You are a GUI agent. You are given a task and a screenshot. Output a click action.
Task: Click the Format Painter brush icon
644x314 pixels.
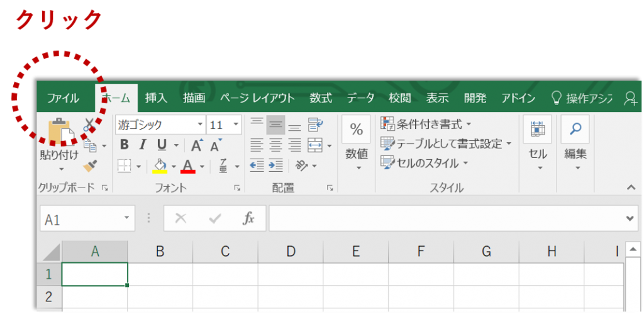(89, 166)
